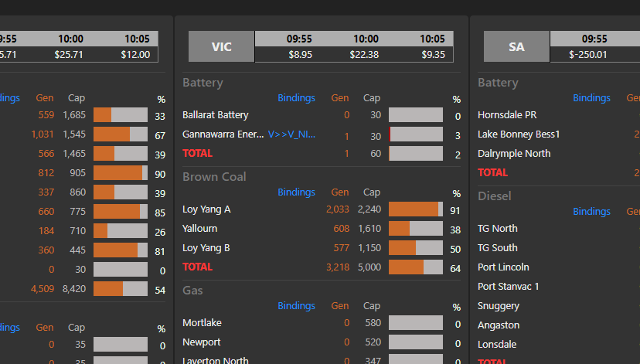Click the Brown Coal section heading
Image resolution: width=640 pixels, height=364 pixels.
[214, 176]
